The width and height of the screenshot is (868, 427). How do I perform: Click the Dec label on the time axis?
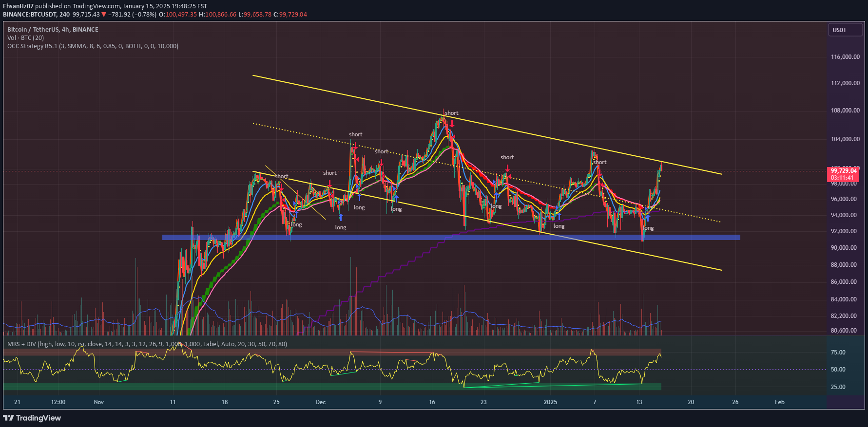click(321, 402)
